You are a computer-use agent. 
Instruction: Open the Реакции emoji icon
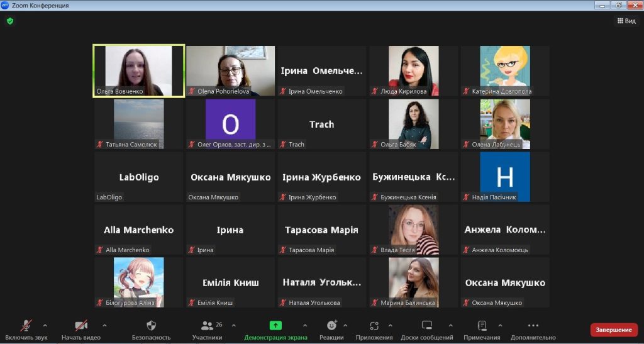point(331,326)
